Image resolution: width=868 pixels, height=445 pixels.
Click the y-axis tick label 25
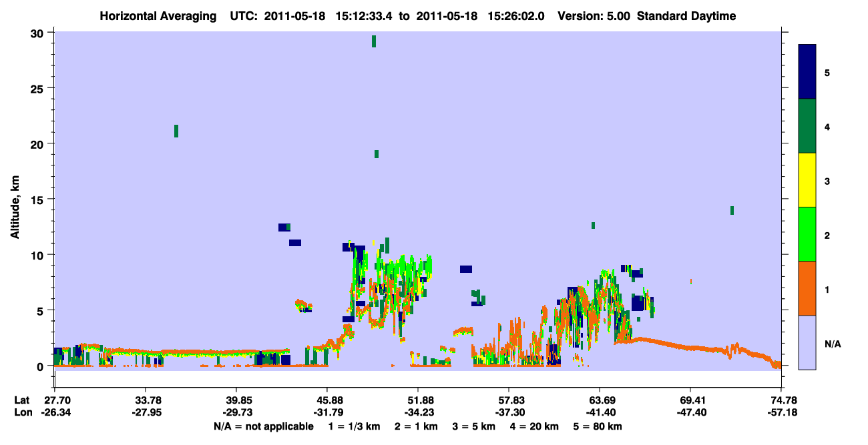click(x=38, y=88)
